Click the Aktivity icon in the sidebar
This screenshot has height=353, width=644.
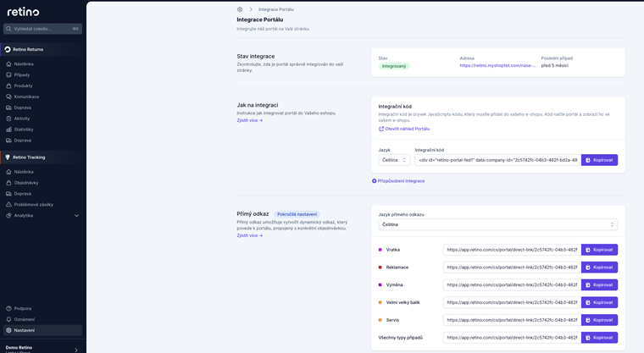pos(8,119)
